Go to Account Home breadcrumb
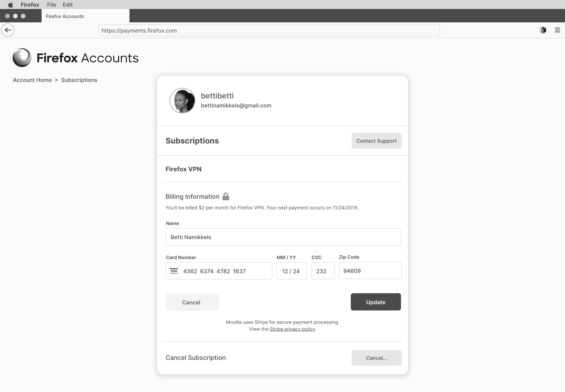This screenshot has height=392, width=565. (x=32, y=80)
